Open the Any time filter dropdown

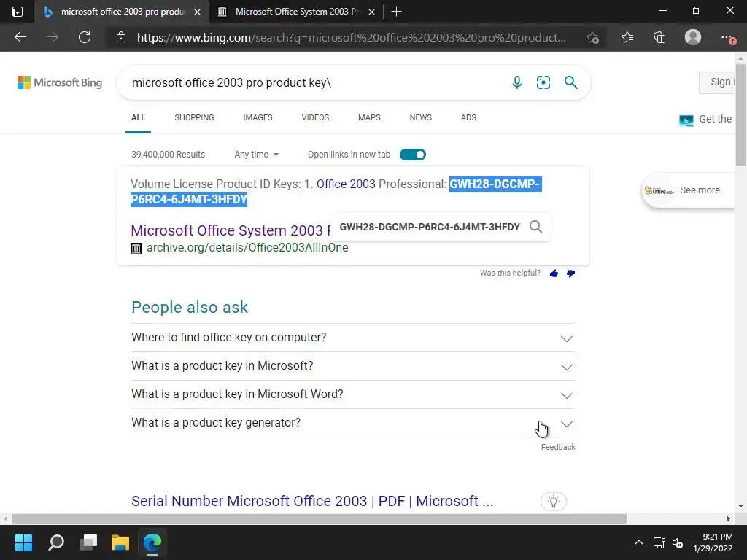256,155
